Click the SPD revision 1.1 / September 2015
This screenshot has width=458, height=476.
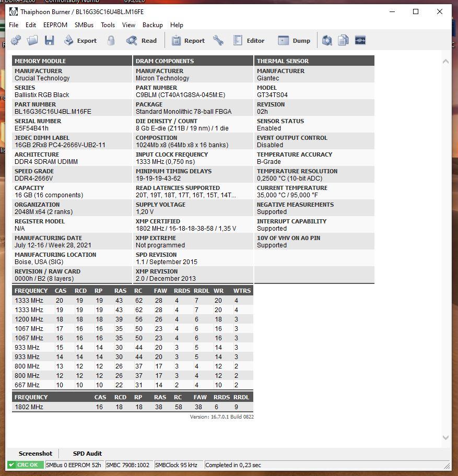pyautogui.click(x=167, y=261)
